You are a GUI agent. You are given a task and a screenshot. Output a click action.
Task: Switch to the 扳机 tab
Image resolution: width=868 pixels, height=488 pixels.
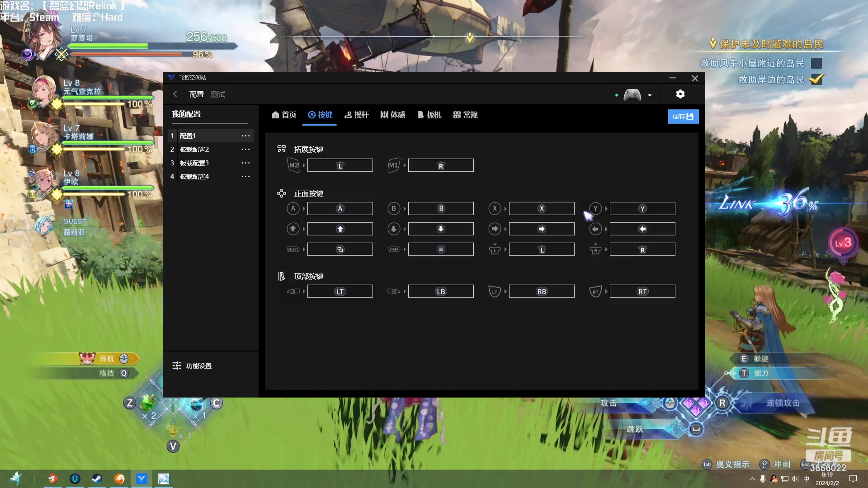(429, 115)
